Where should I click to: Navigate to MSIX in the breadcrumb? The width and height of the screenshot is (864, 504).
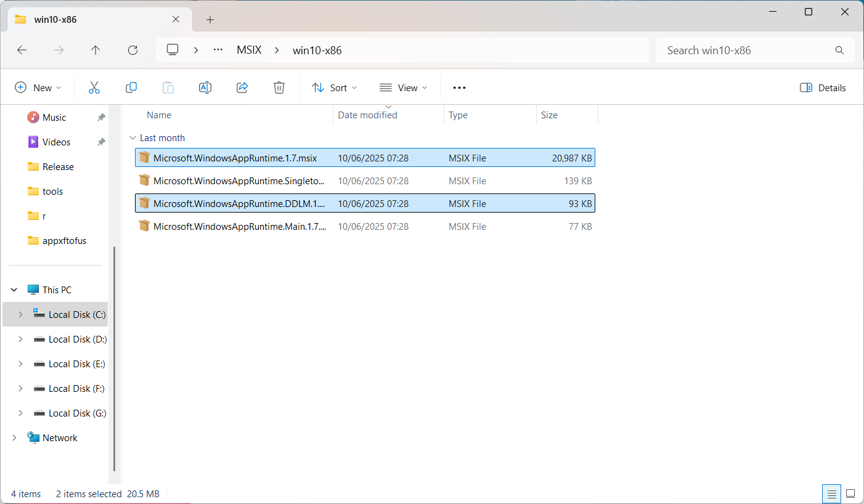tap(249, 50)
